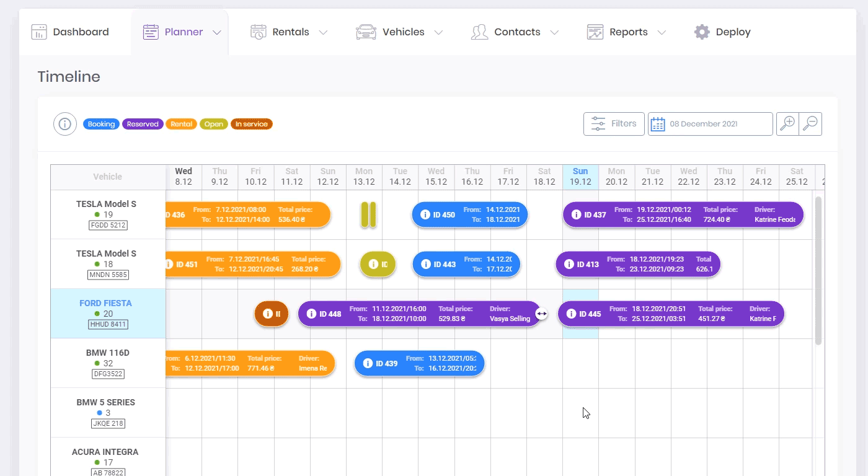
Task: Click the calendar icon in date field
Action: point(658,124)
